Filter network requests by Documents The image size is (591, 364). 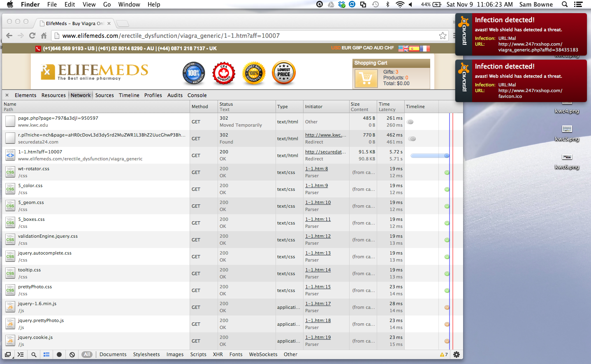point(113,355)
